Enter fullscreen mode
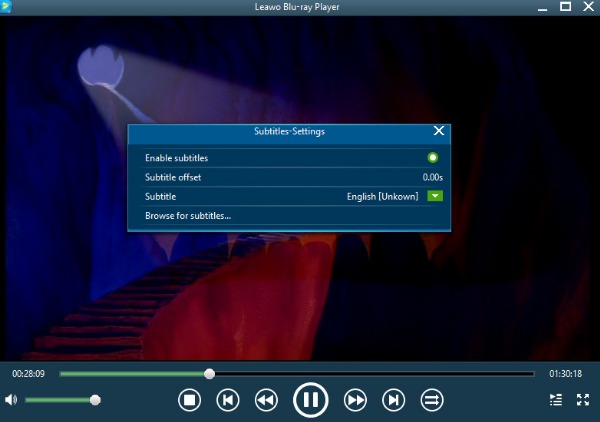This screenshot has height=422, width=600. click(583, 400)
